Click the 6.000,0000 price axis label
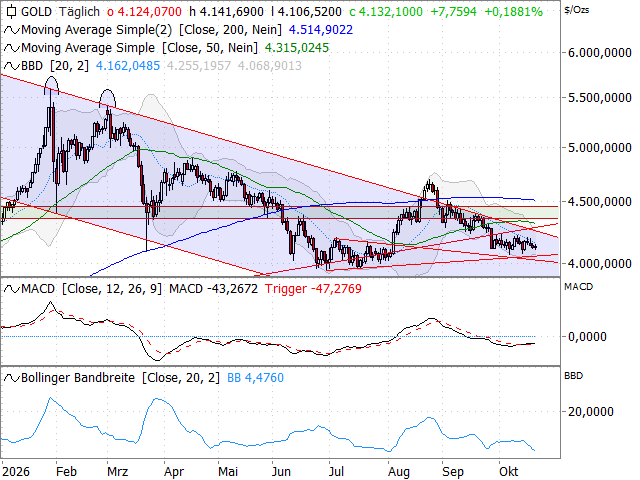The height and width of the screenshot is (480, 640). coord(600,53)
